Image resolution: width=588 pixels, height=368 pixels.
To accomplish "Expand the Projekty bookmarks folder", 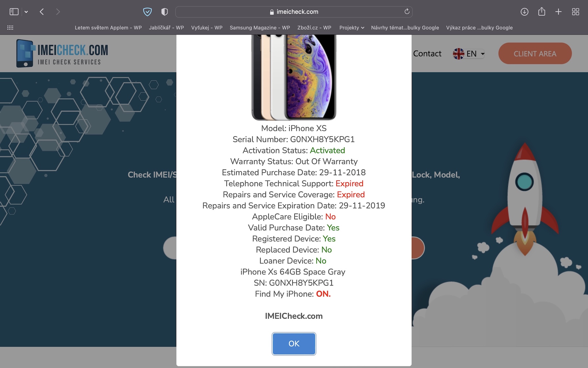I will pos(352,28).
